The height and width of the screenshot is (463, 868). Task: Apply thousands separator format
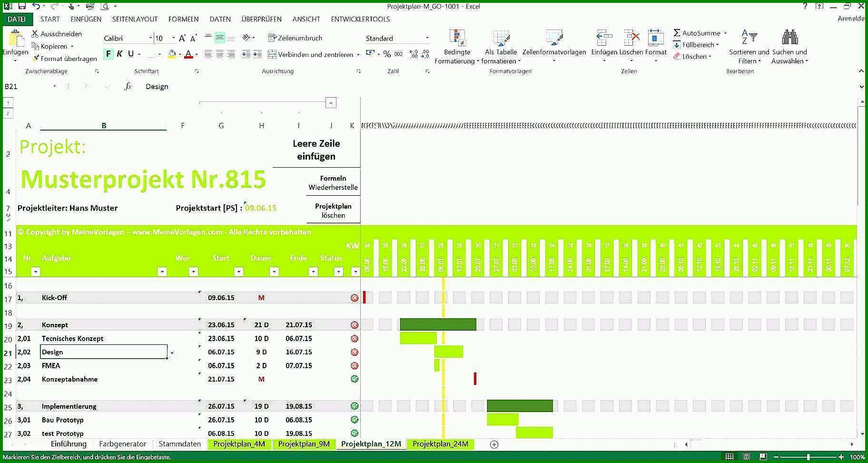point(398,54)
